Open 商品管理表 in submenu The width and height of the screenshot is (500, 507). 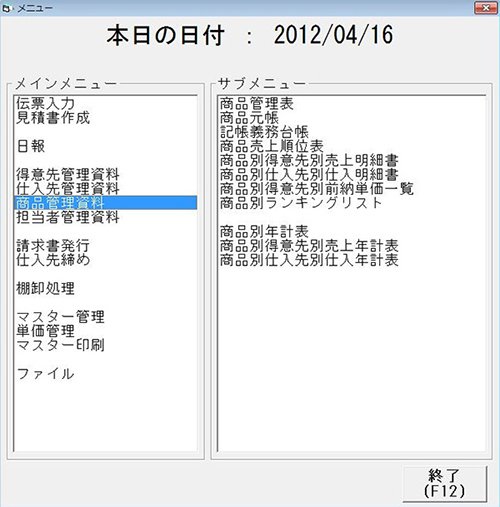tap(352, 103)
